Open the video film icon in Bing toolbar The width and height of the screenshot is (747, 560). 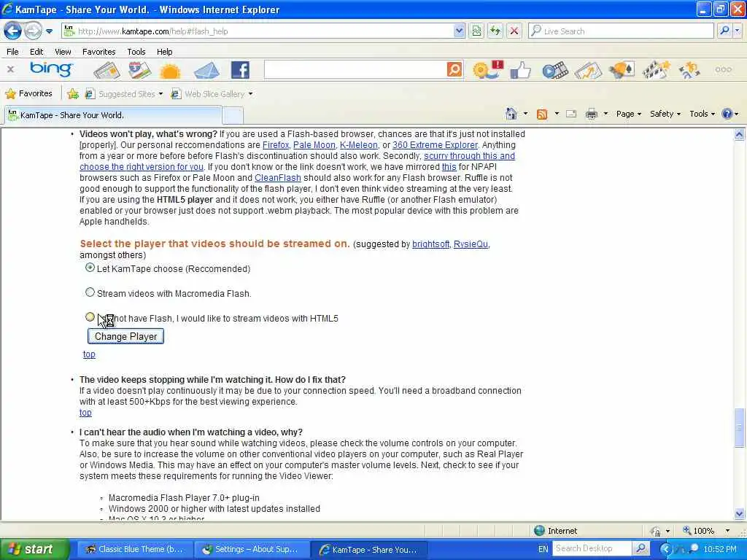tap(555, 71)
